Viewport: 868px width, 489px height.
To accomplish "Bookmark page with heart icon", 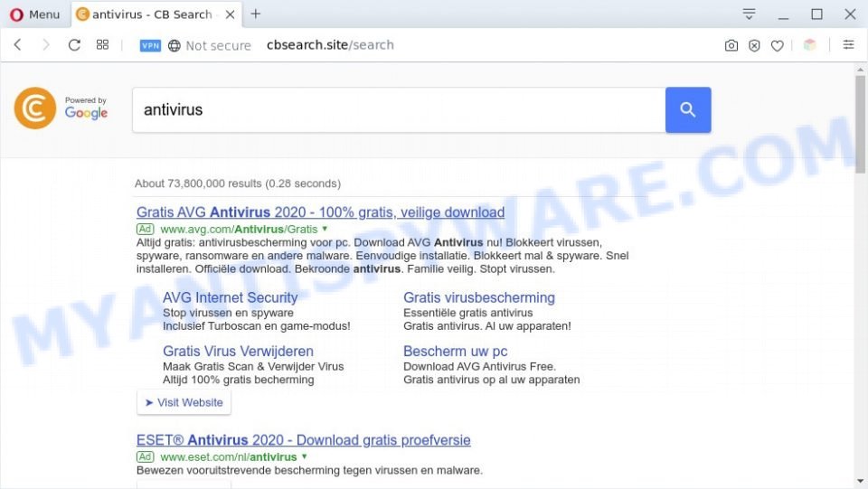I will point(778,45).
